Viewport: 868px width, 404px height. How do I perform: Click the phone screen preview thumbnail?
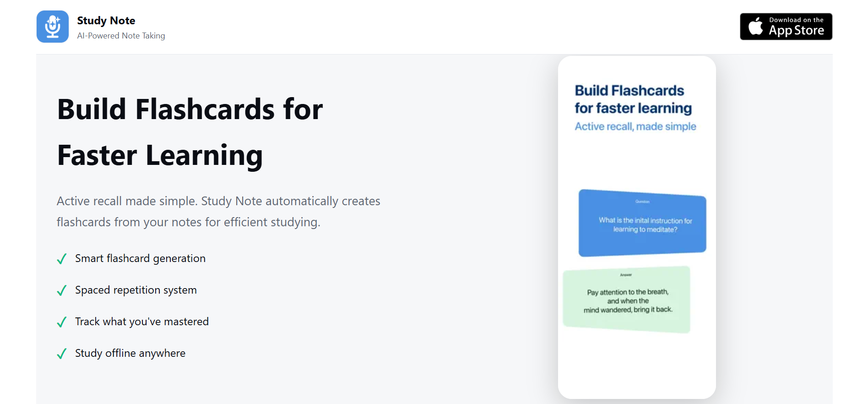(x=636, y=226)
